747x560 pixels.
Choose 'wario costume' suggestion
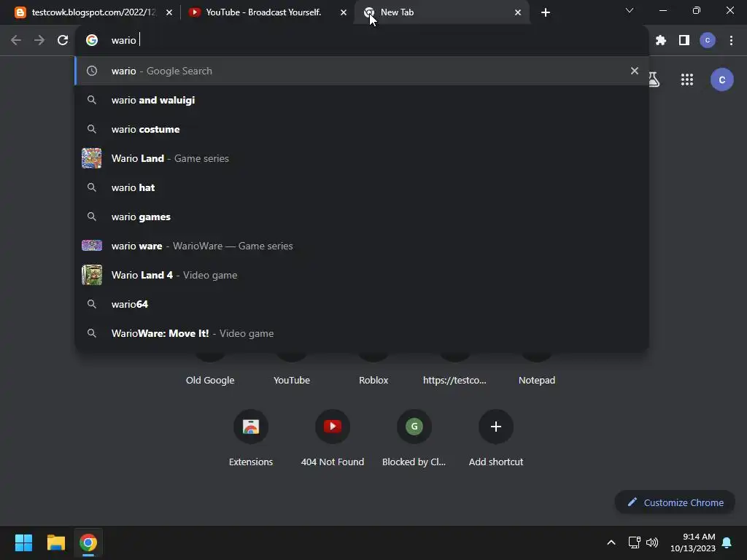(362, 129)
